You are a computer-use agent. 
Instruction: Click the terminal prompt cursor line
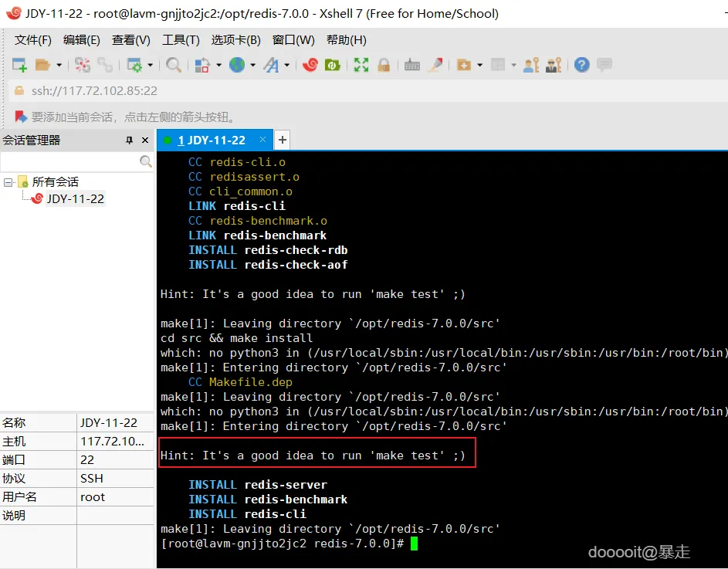pos(289,544)
